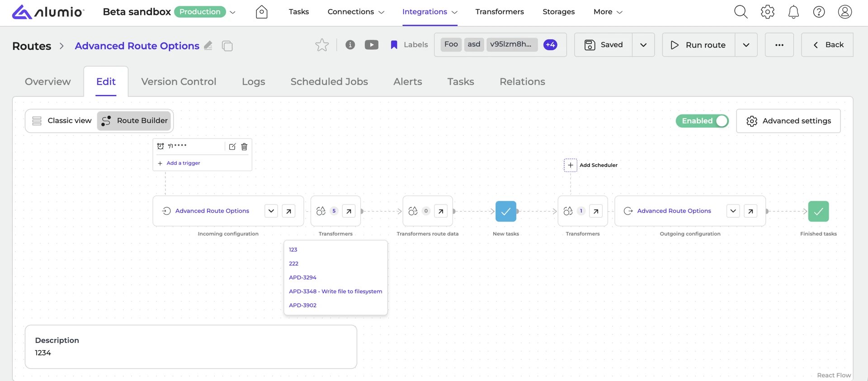Open the 5 transformers external link arrow
The width and height of the screenshot is (868, 381).
point(349,211)
